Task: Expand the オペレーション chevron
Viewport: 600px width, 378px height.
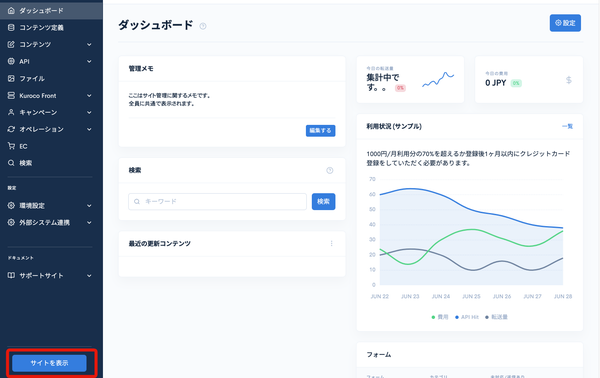Action: point(89,129)
